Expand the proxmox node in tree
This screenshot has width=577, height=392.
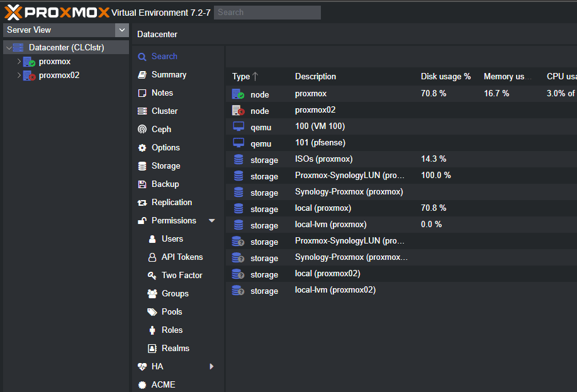(x=19, y=62)
